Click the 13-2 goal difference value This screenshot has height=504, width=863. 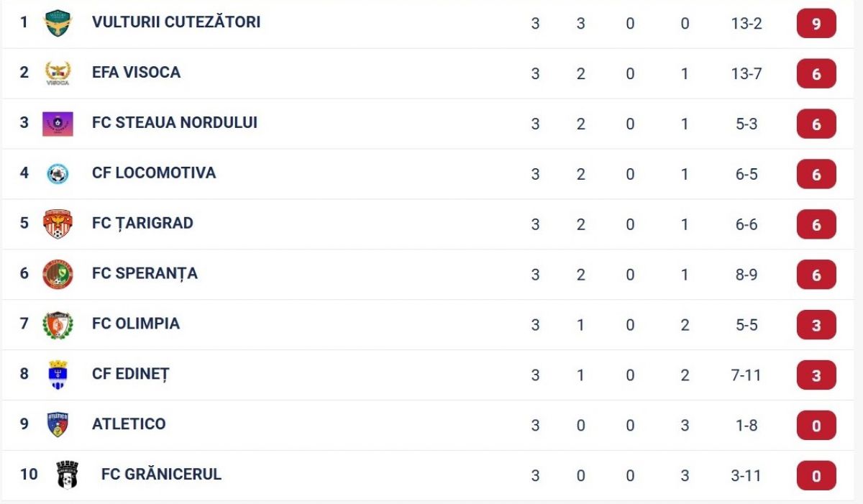[746, 23]
